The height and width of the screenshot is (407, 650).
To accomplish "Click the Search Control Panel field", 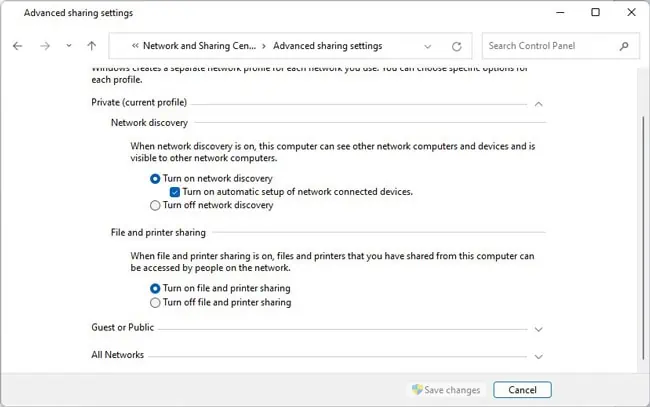I will (x=550, y=46).
